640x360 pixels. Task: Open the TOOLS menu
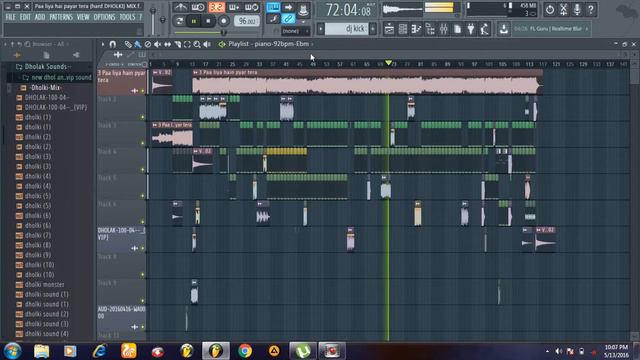point(127,17)
